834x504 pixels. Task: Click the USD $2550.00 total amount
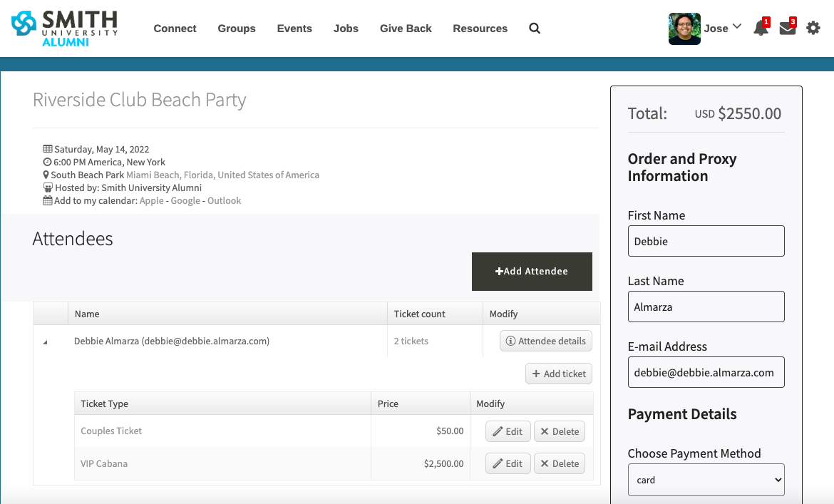point(738,113)
